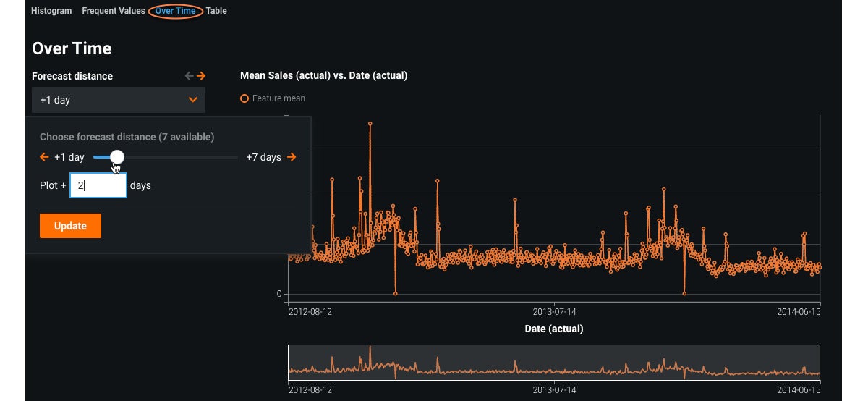Click the left arrow before +1 day in popup

point(44,157)
